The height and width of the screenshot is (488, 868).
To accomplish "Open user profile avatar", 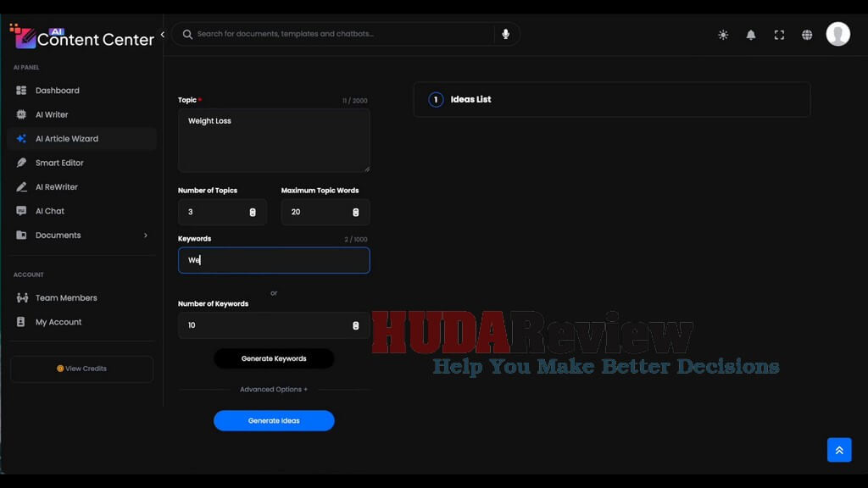I will pos(838,34).
